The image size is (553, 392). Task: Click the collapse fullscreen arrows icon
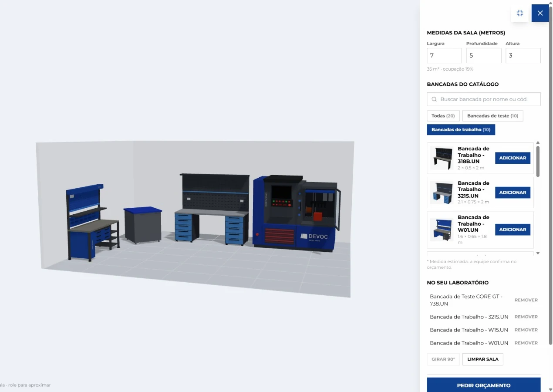(520, 13)
